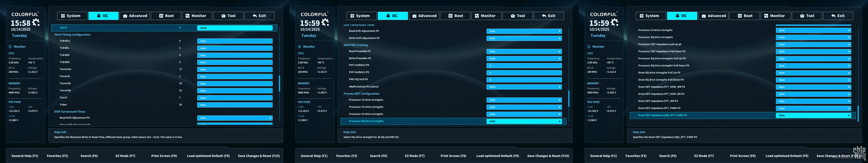The image size is (868, 163).
Task: Switch to OC tab on the 15:58 screen
Action: coord(103,16)
